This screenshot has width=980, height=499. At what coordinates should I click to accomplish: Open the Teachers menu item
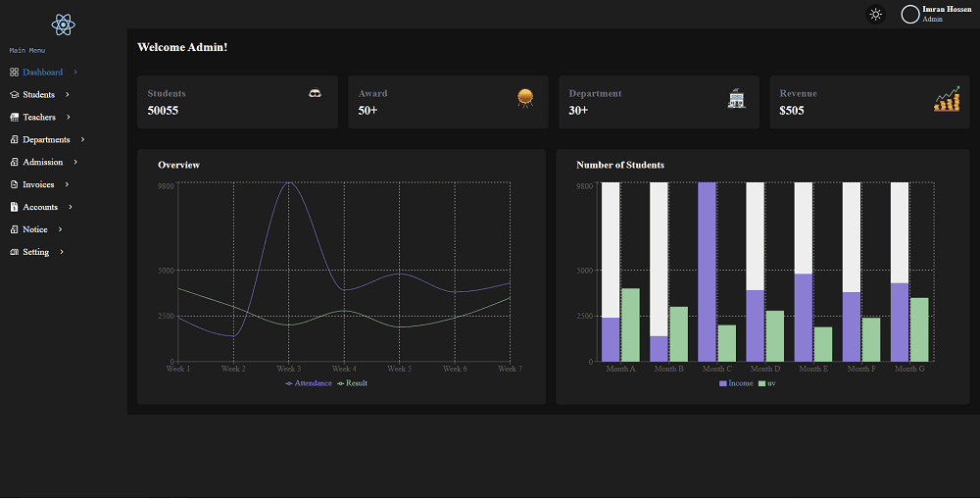(x=39, y=118)
